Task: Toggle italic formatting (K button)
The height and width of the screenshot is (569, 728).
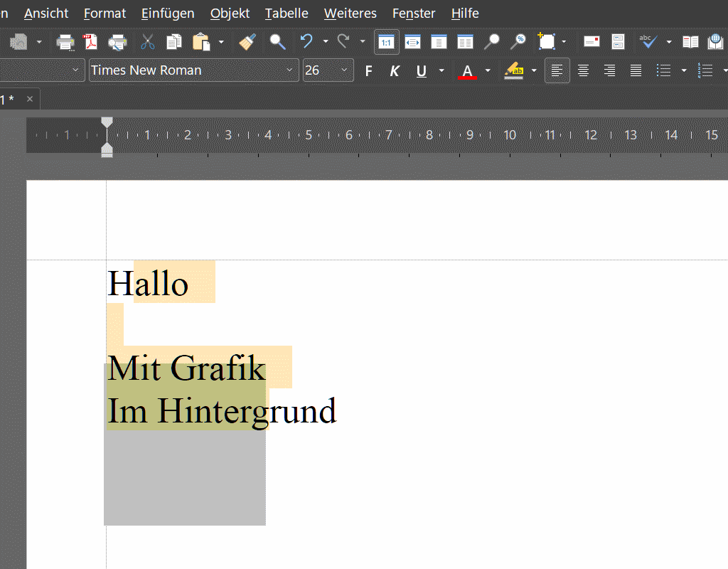Action: [395, 70]
